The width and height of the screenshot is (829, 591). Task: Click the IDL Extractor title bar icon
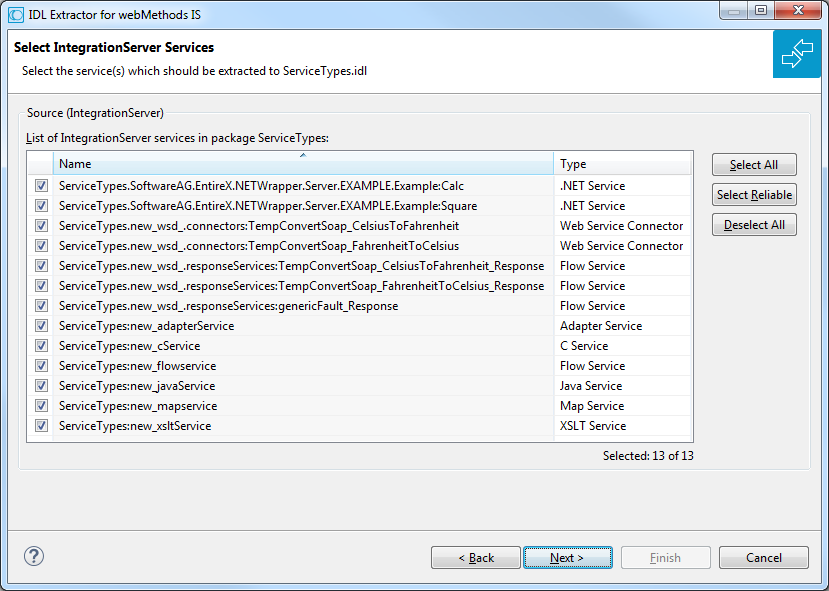(x=16, y=15)
